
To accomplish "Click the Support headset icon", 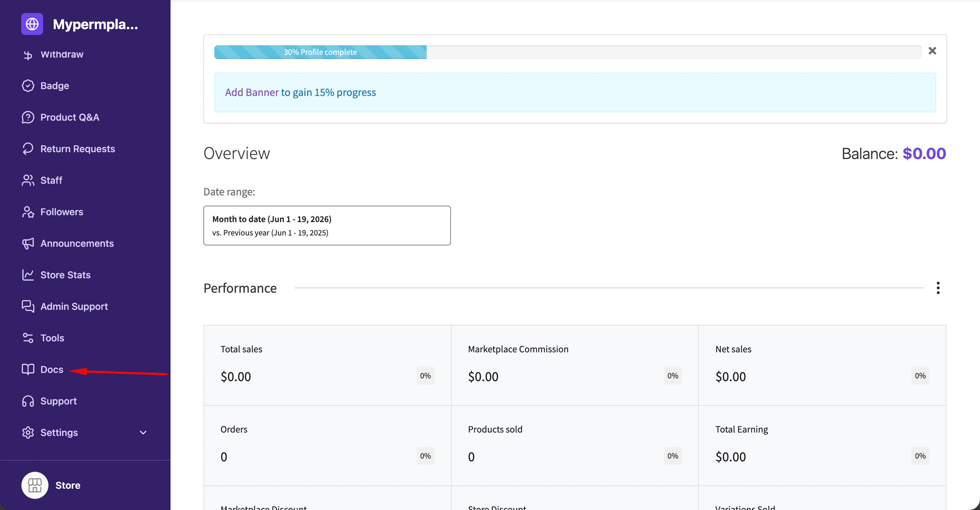I will [x=28, y=401].
